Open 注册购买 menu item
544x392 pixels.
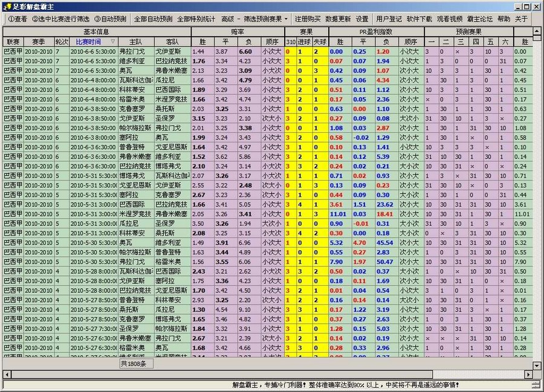(308, 19)
